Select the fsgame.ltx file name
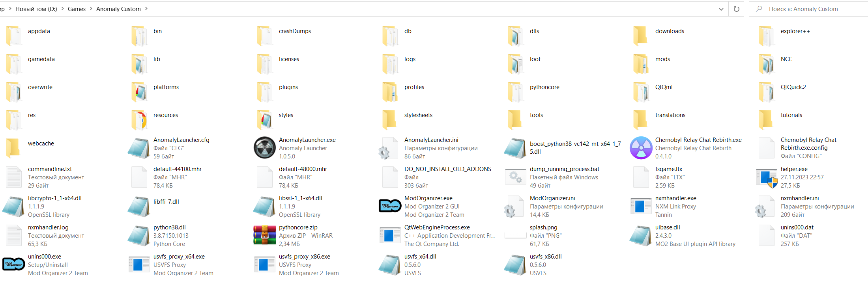Viewport: 868px width, 296px height. tap(669, 169)
